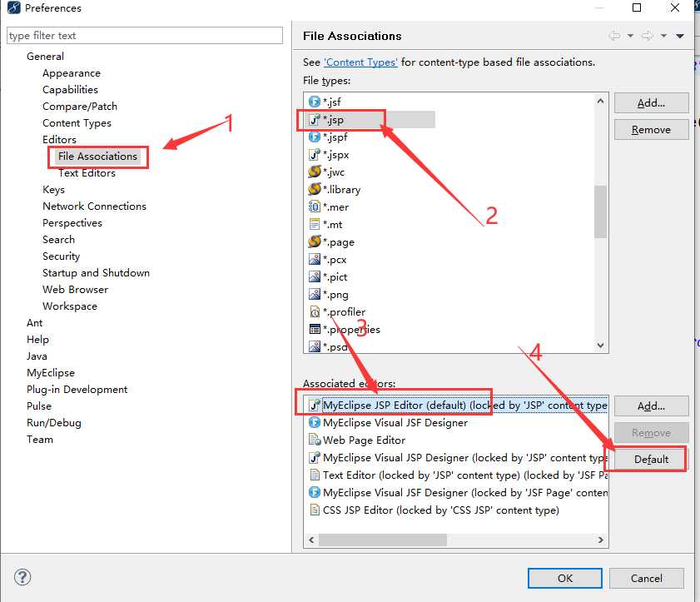This screenshot has height=602, width=700.
Task: Select the MyEclipse preferences category
Action: pyautogui.click(x=51, y=372)
